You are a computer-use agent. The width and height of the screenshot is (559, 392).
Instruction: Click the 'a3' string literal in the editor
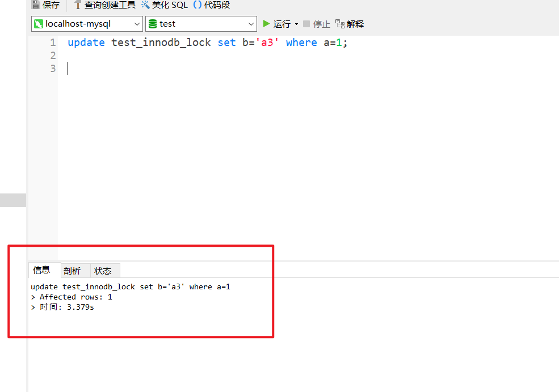[x=267, y=43]
